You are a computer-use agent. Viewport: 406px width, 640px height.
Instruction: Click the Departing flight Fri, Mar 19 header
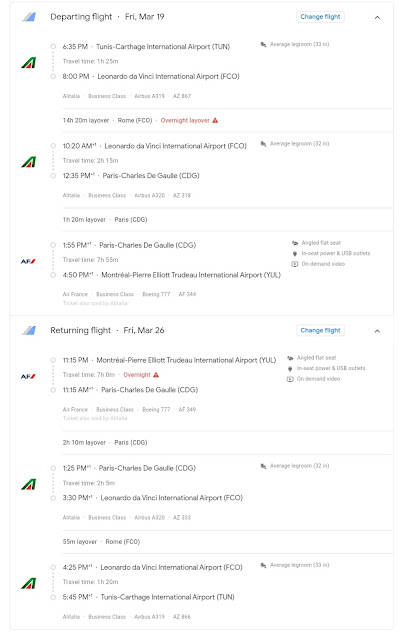pos(107,17)
